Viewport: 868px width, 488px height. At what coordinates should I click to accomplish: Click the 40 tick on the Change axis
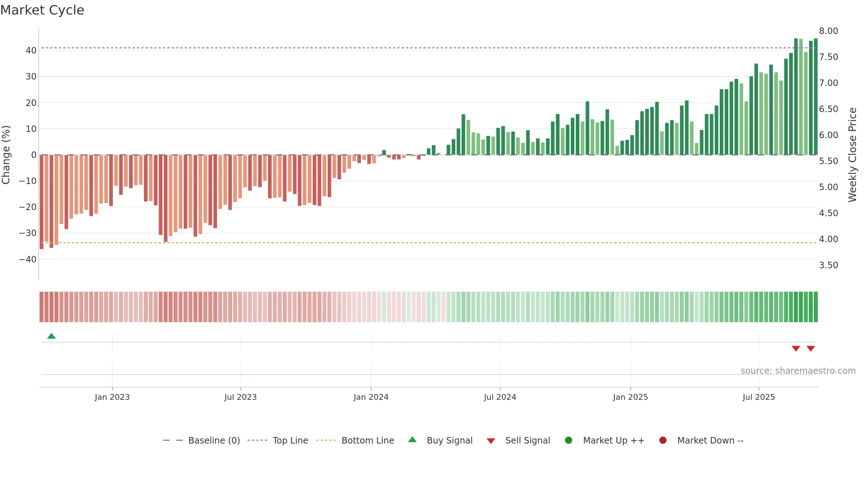coord(31,51)
